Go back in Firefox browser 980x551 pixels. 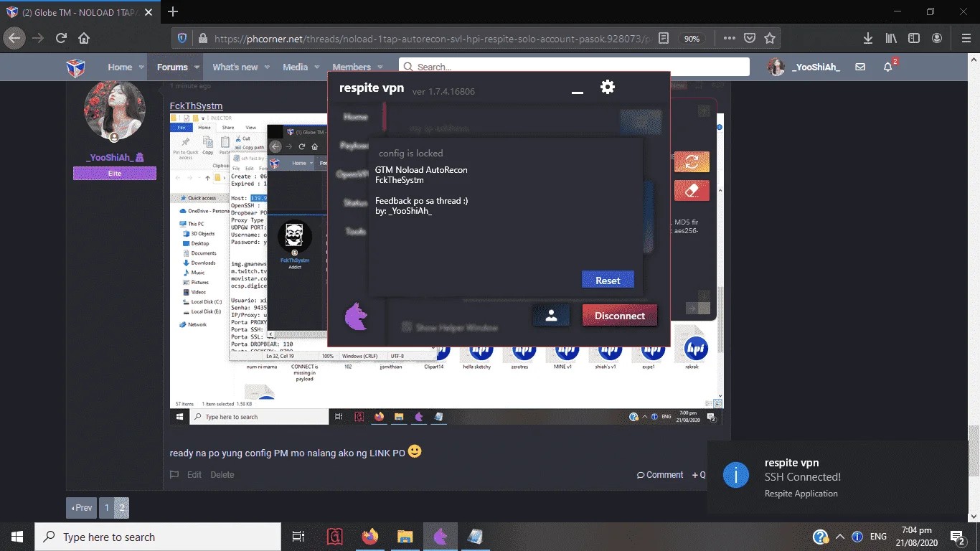[x=16, y=38]
